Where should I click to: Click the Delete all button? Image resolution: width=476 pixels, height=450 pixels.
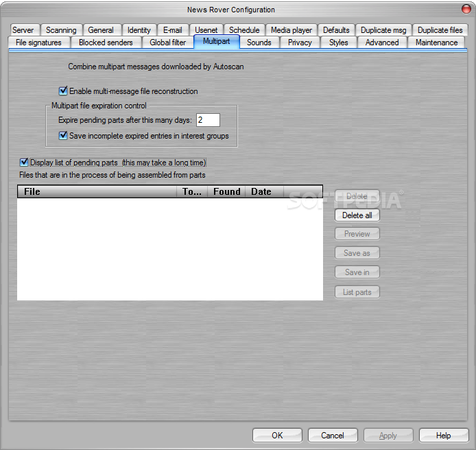coord(357,215)
